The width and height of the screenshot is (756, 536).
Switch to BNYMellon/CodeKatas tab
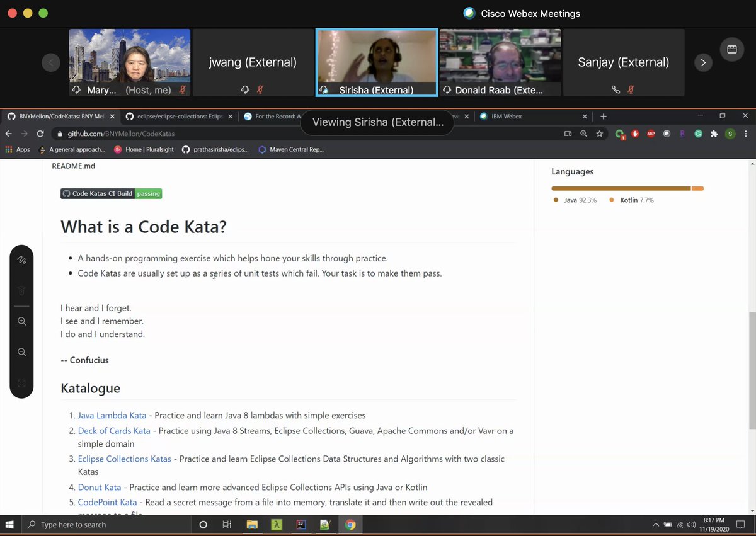point(60,117)
